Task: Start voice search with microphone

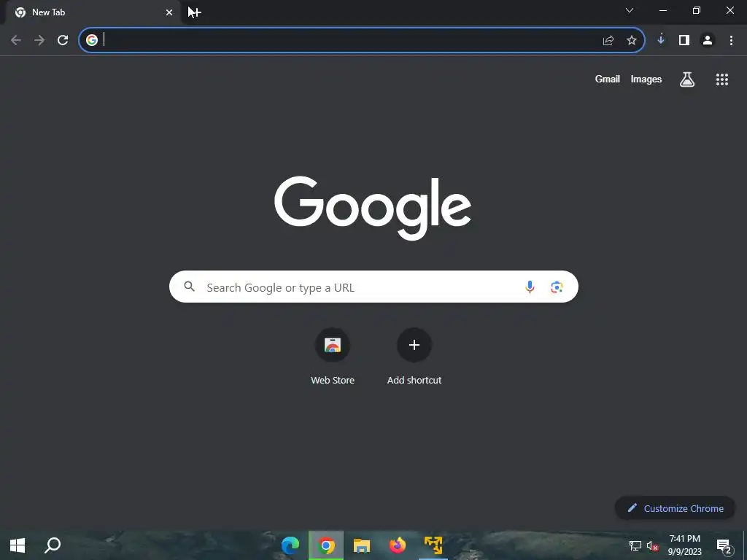Action: pos(530,287)
